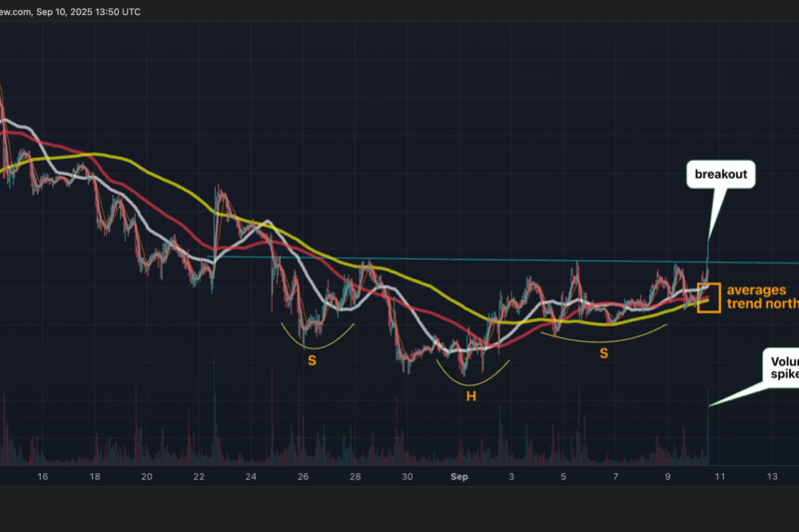
Task: Click date "30" on the time axis
Action: click(x=407, y=477)
